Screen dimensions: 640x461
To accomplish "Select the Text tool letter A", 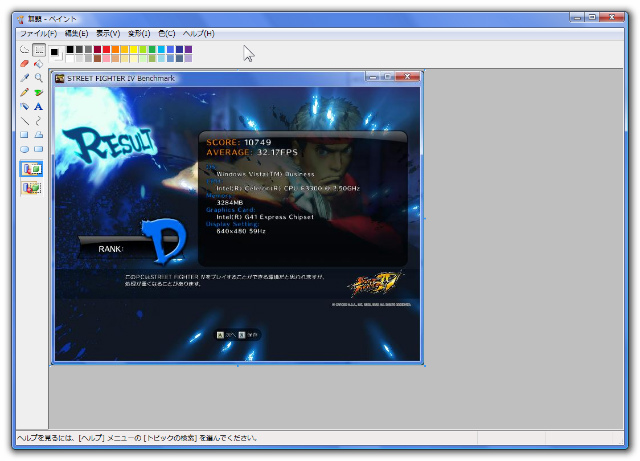I will [39, 107].
